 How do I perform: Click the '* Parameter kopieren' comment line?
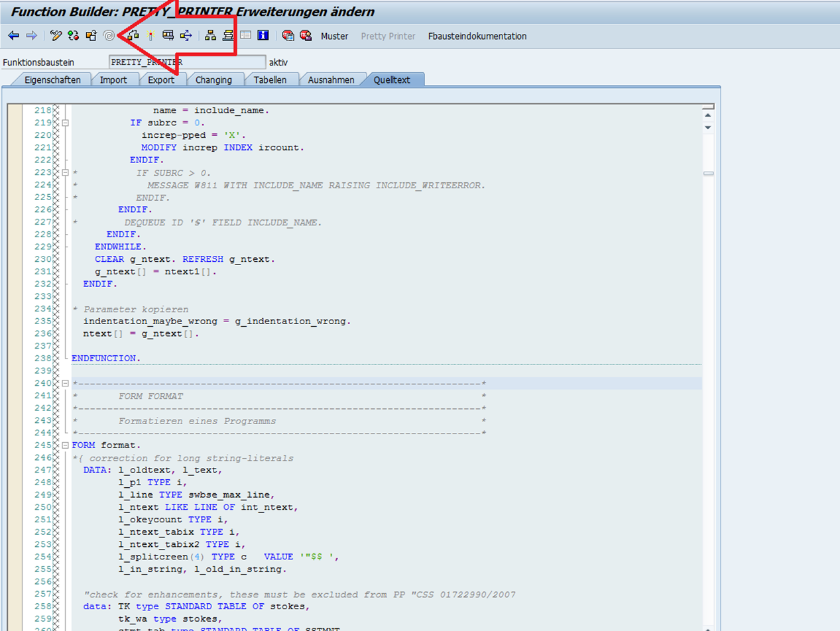pos(130,310)
